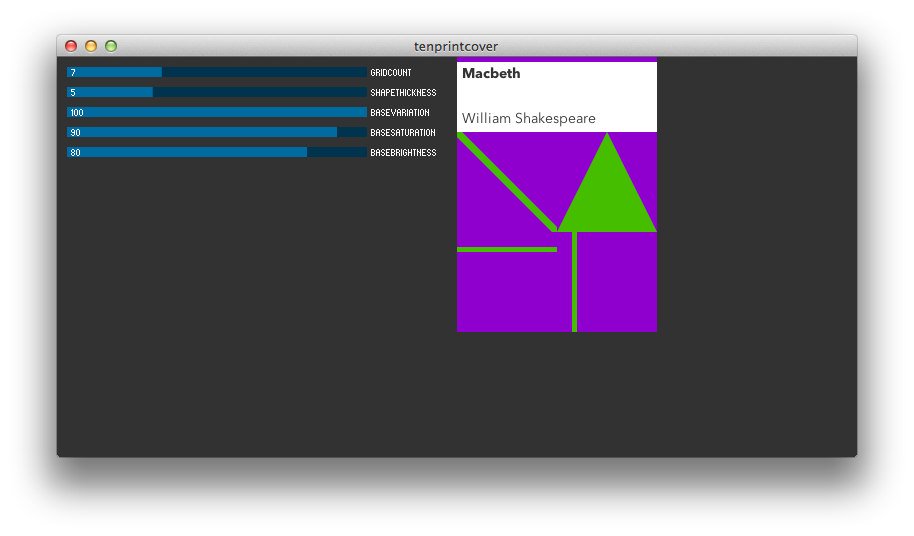Minimize the tenprintcover window
This screenshot has height=536, width=914.
click(x=91, y=46)
